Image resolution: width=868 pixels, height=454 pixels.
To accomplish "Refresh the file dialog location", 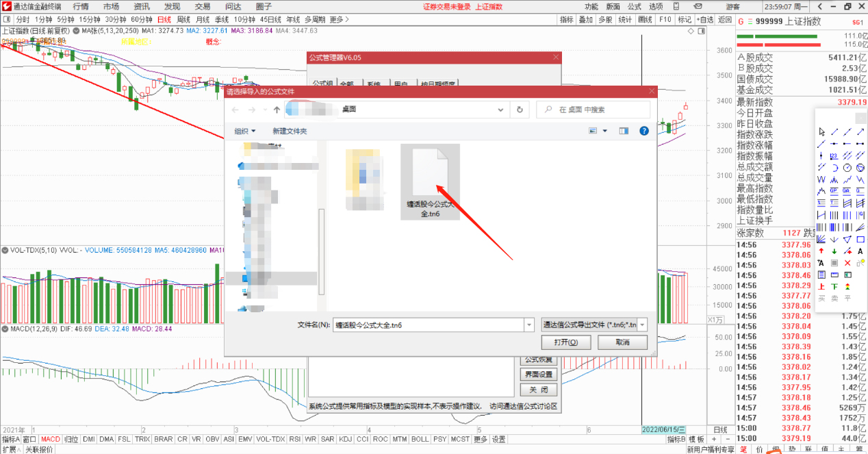I will tap(520, 110).
